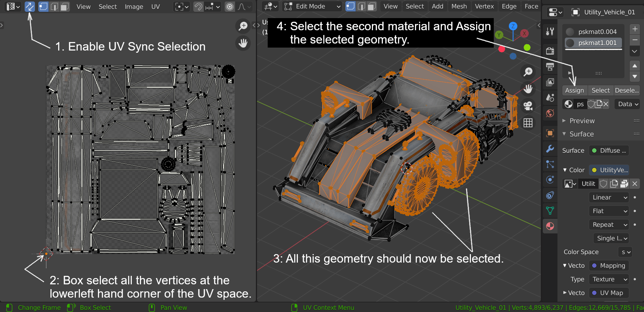This screenshot has width=644, height=312.
Task: Open the World properties tab
Action: [550, 113]
